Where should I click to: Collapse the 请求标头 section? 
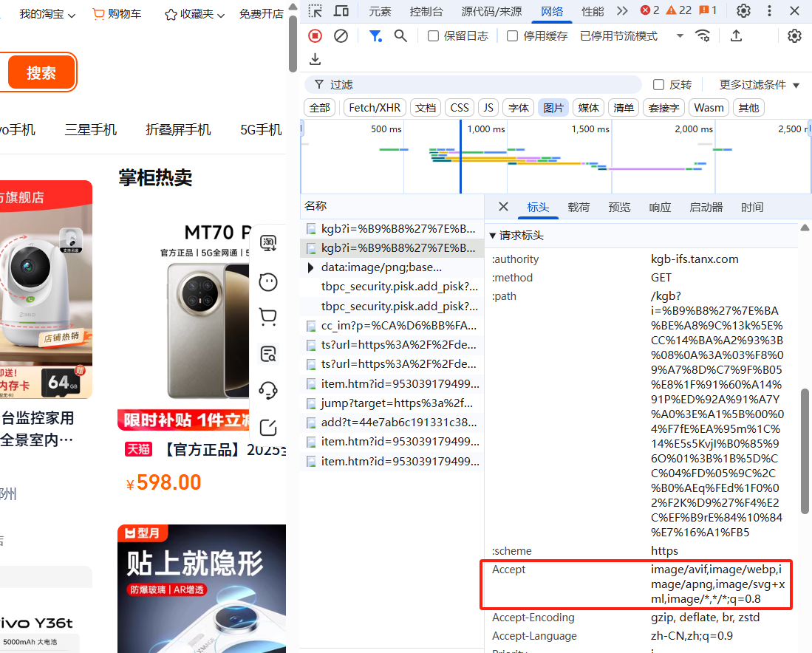click(516, 236)
